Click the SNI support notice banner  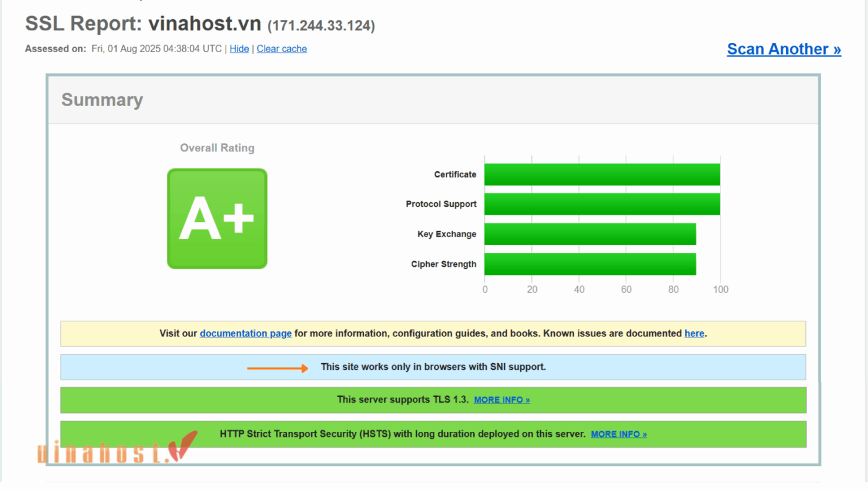point(433,367)
